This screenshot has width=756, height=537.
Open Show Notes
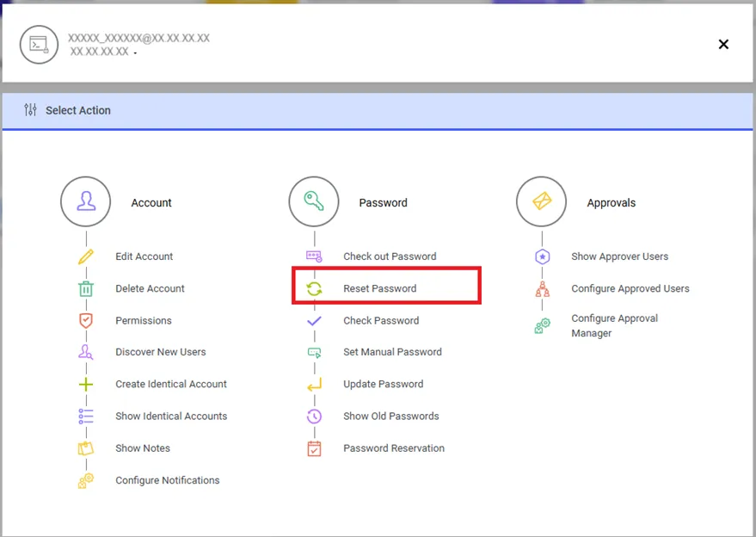click(143, 448)
